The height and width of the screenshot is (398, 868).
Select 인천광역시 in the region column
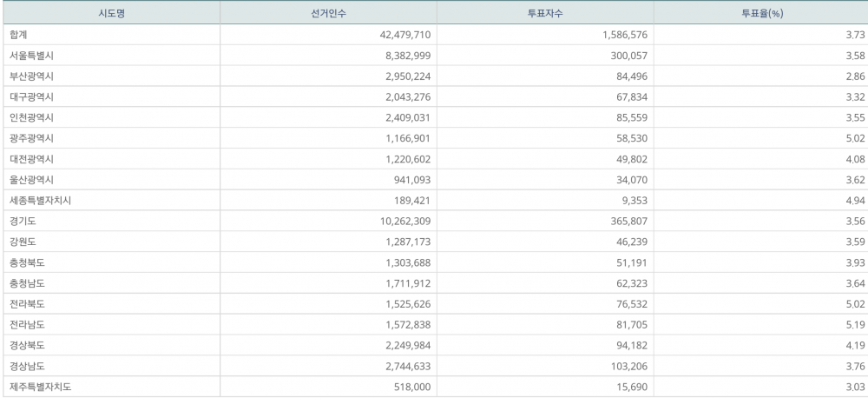[x=32, y=117]
